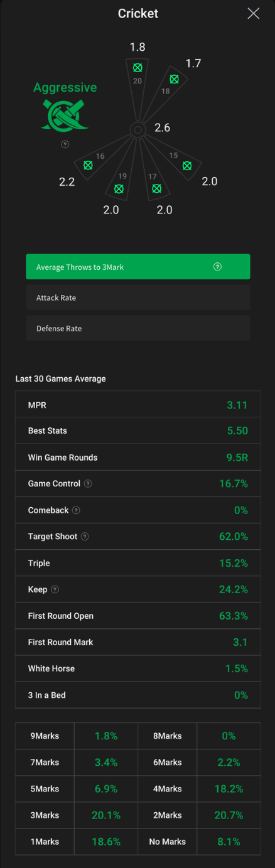The image size is (275, 868).
Task: Click the MPR stats row
Action: point(138,405)
